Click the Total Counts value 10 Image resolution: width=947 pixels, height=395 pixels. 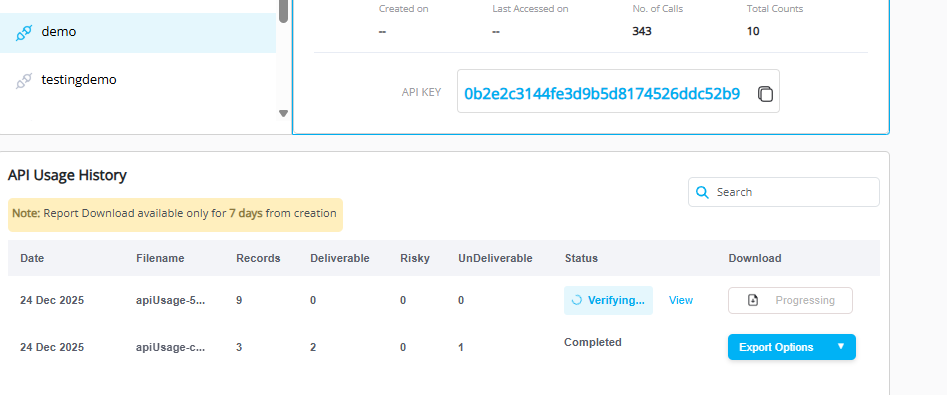(753, 31)
